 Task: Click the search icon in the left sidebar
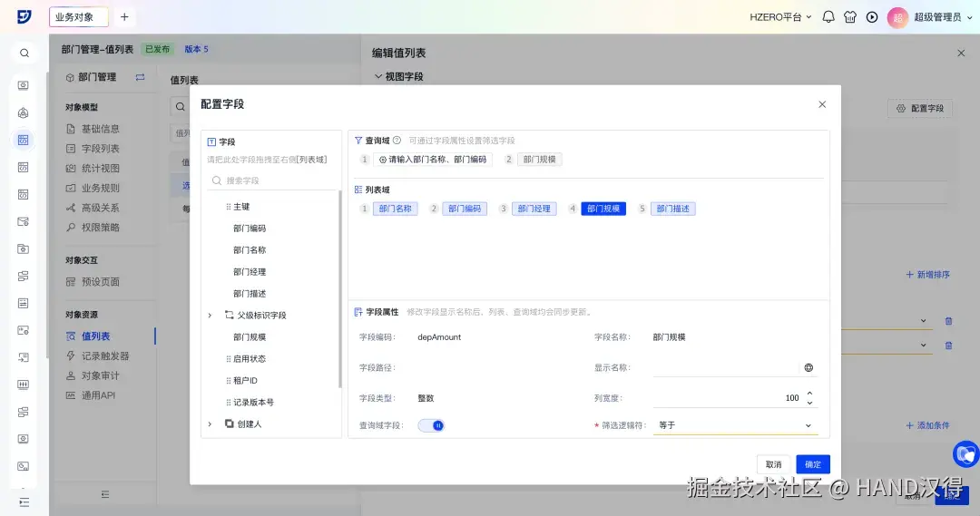(24, 54)
